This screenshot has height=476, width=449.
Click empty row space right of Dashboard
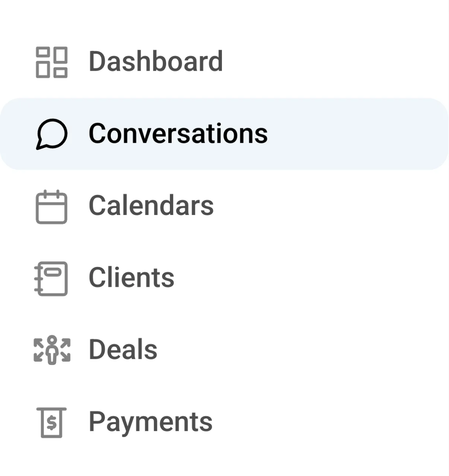click(x=337, y=62)
